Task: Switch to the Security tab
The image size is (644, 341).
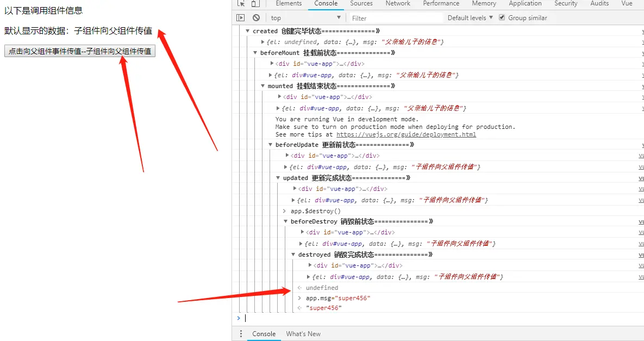Action: [x=566, y=3]
